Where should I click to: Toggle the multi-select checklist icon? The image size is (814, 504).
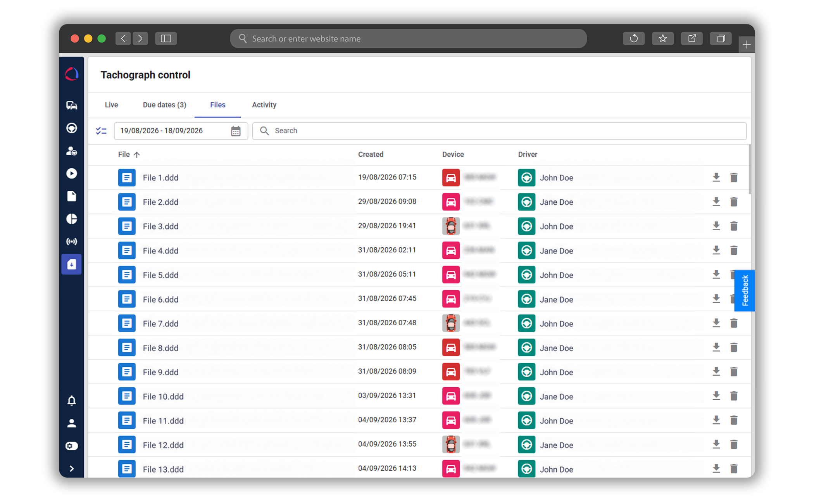pos(101,131)
